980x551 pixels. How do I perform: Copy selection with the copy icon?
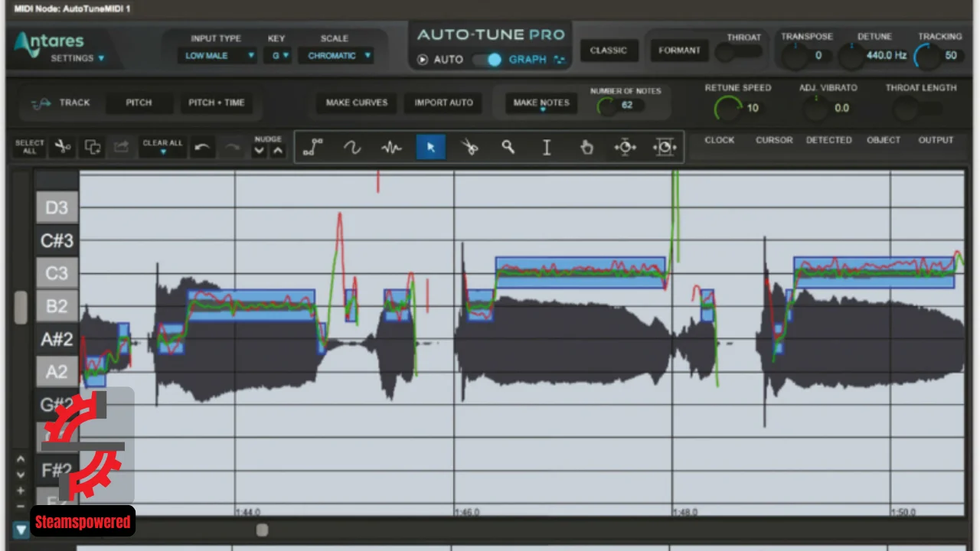[93, 147]
